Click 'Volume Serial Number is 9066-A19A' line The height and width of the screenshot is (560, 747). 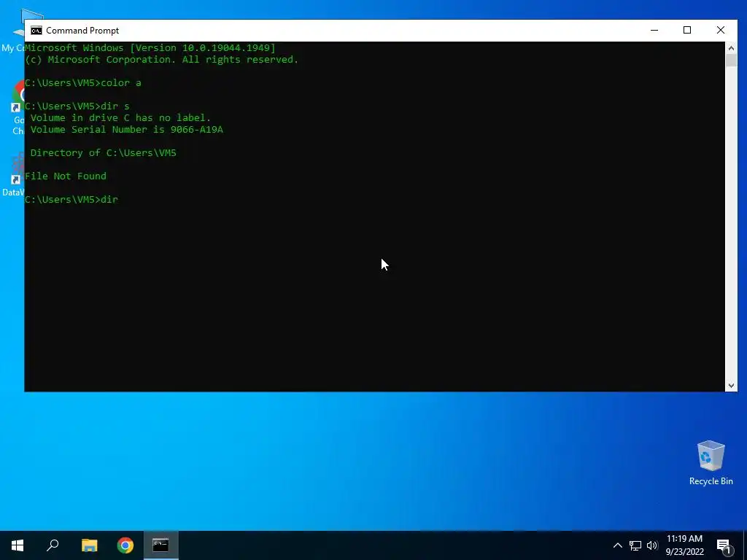(x=127, y=130)
